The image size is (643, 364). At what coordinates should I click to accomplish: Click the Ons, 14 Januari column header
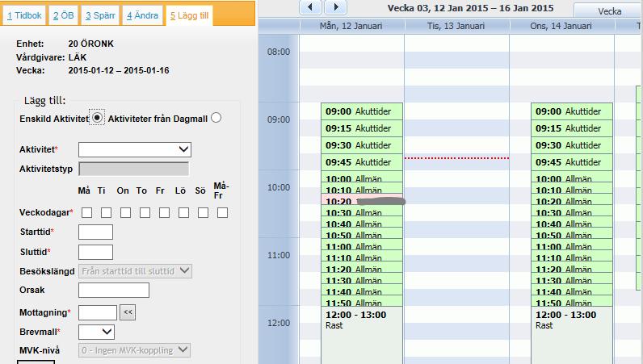click(561, 26)
